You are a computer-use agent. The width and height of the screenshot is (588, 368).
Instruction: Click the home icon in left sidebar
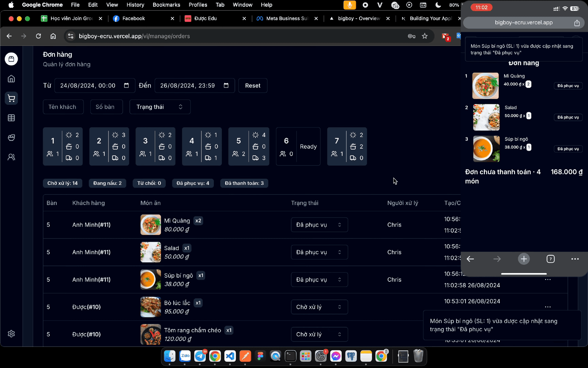[x=11, y=79]
